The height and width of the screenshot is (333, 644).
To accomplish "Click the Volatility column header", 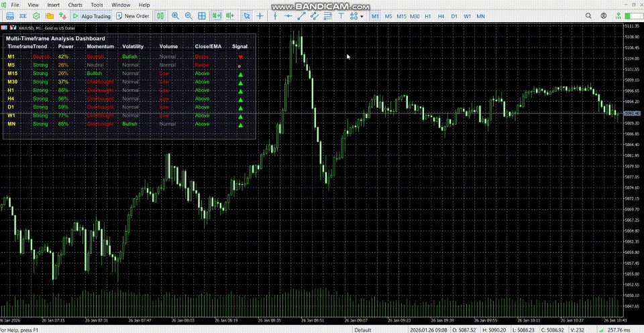I will [133, 46].
